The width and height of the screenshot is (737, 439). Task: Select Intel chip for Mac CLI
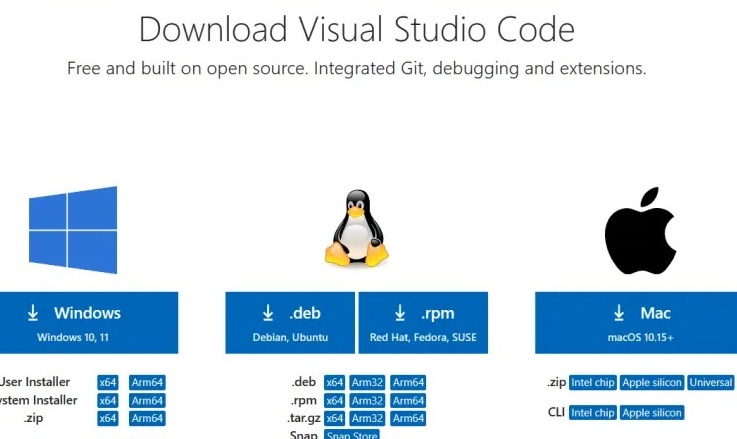(592, 413)
